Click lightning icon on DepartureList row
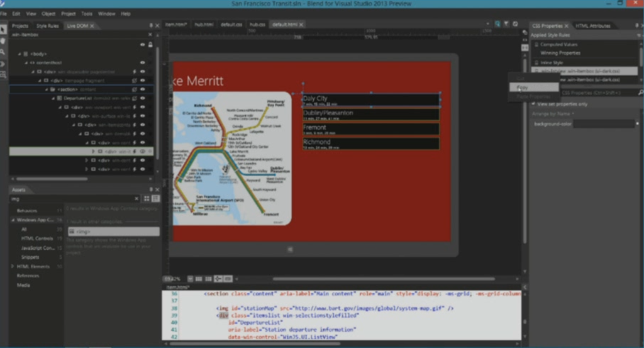 135,98
